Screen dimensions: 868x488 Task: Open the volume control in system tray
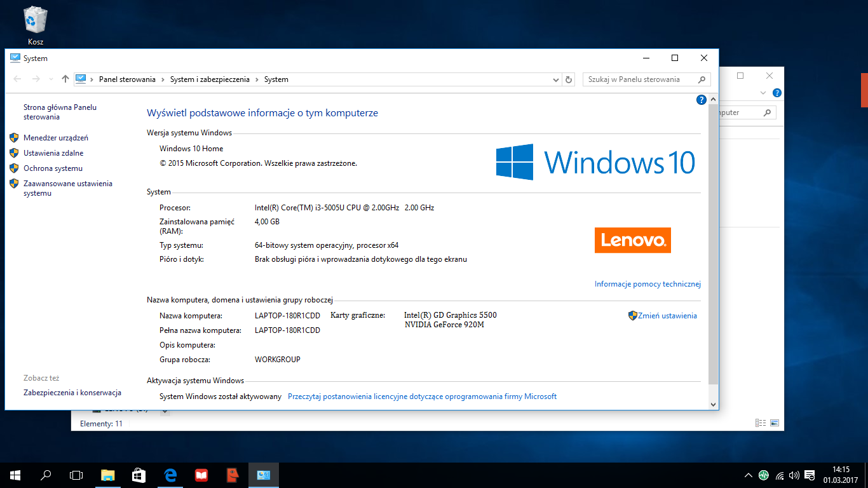794,475
